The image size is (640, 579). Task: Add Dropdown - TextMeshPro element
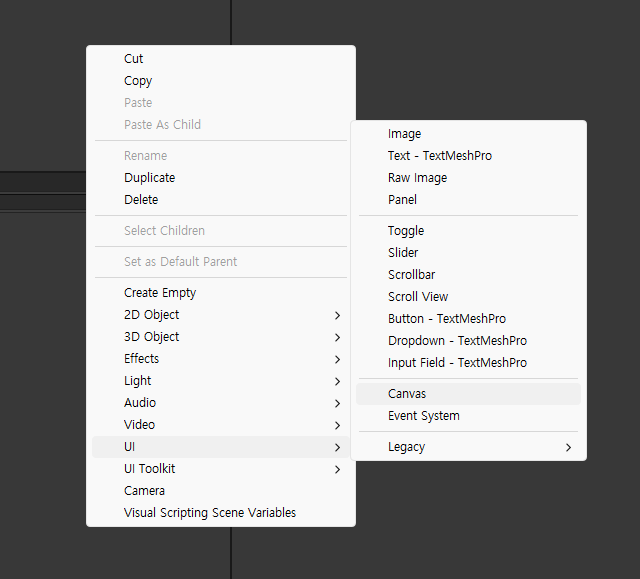coord(468,341)
